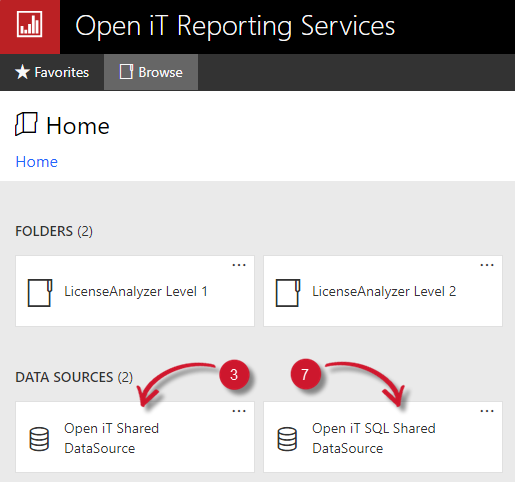Click database icon of Open iT Shared DataSource
The height and width of the screenshot is (482, 515).
39,439
